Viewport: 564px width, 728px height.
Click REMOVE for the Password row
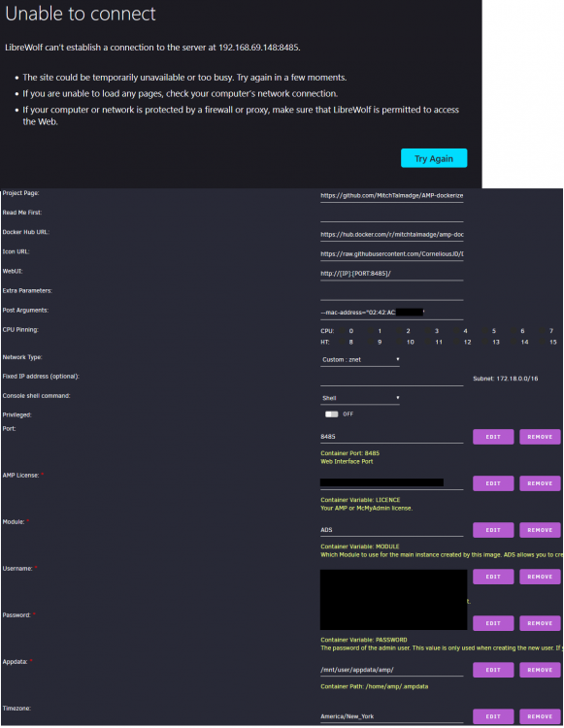540,623
